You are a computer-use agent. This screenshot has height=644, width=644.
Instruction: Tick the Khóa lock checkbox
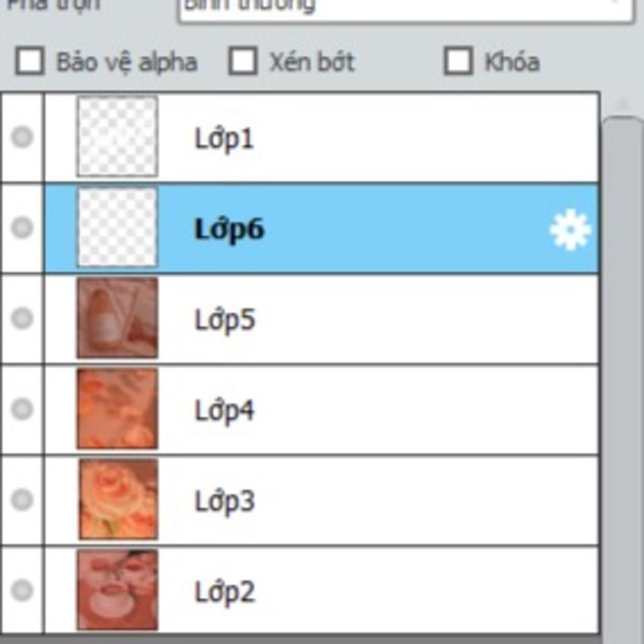click(458, 61)
